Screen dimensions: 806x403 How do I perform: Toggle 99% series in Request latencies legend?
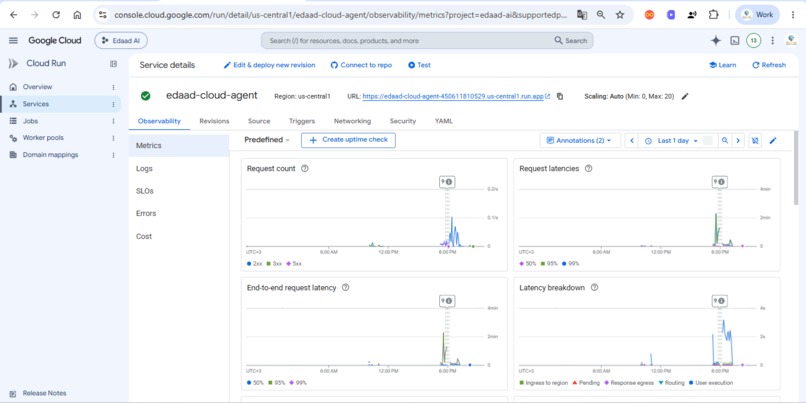(571, 263)
